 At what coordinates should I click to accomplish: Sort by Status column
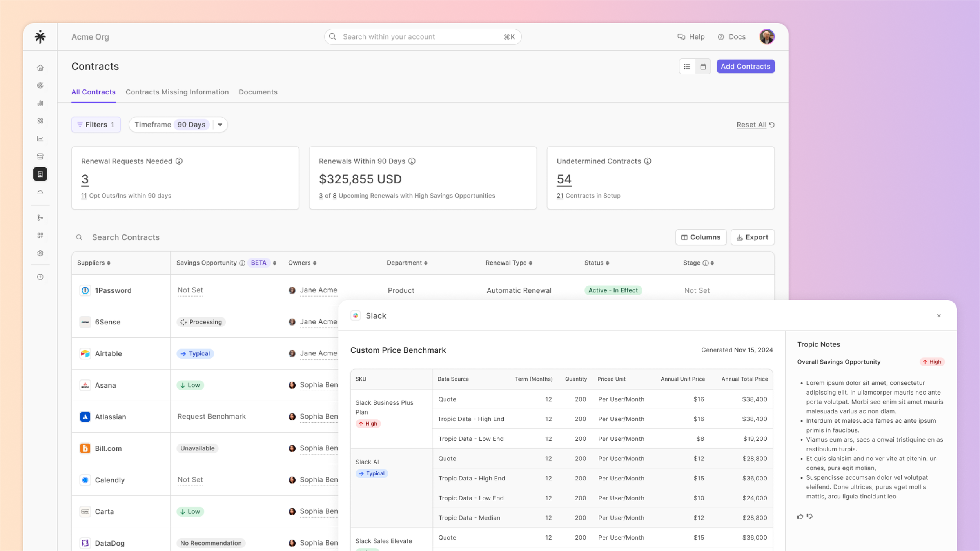(x=607, y=263)
